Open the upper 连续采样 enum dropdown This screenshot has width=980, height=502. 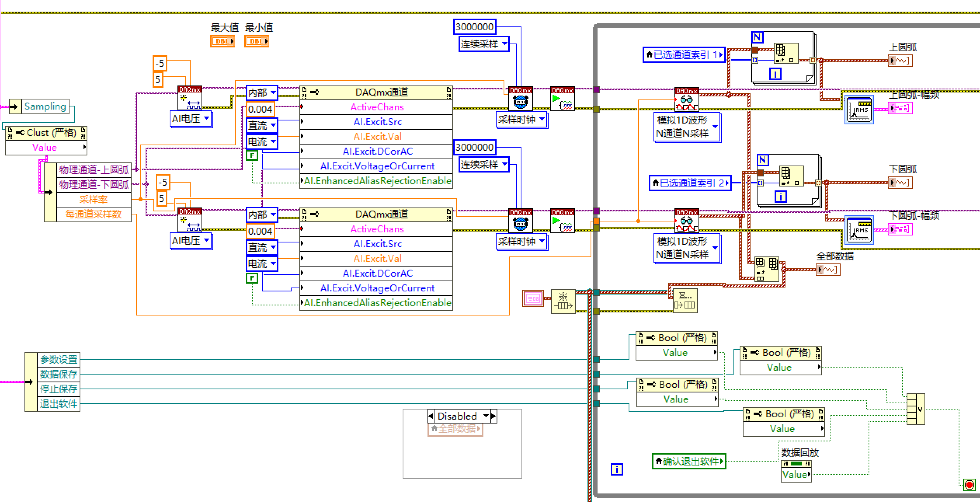pyautogui.click(x=484, y=44)
